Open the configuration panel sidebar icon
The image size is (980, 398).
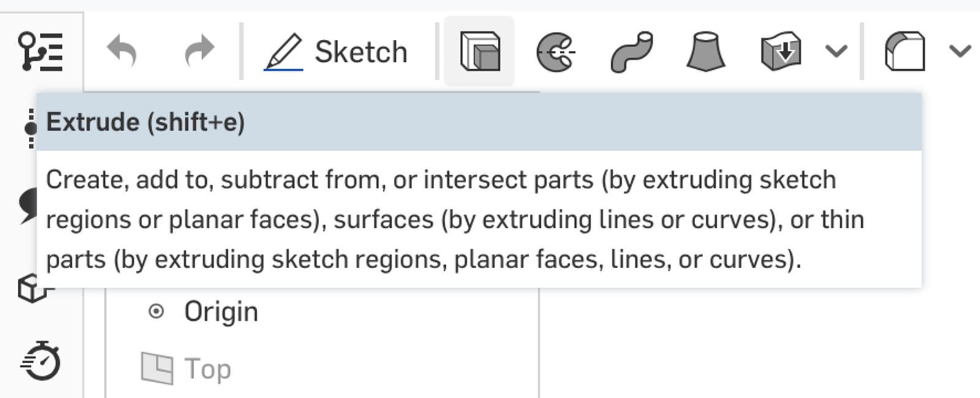30,129
